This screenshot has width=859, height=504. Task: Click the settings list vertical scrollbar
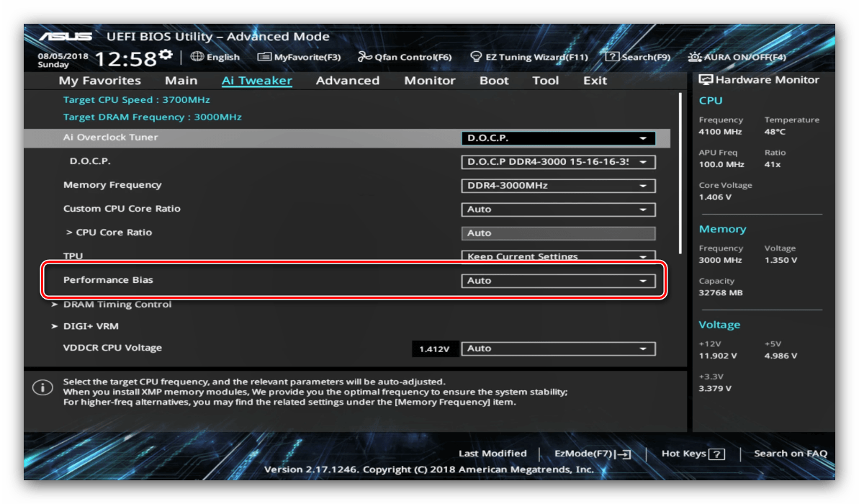tap(681, 173)
